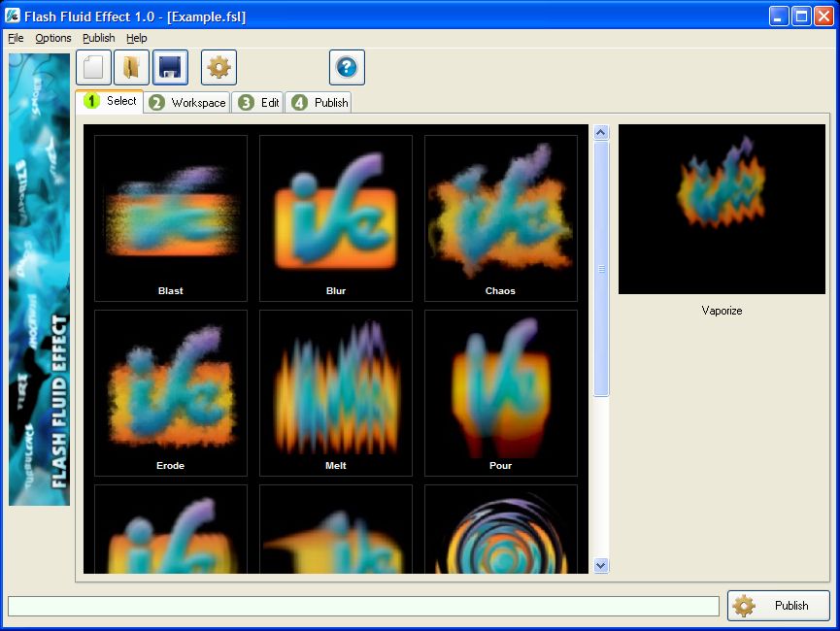Switch to the Edit tab

tap(259, 103)
